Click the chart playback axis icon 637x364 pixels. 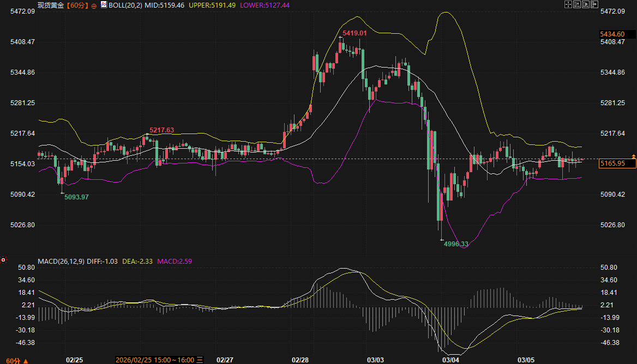(x=586, y=4)
